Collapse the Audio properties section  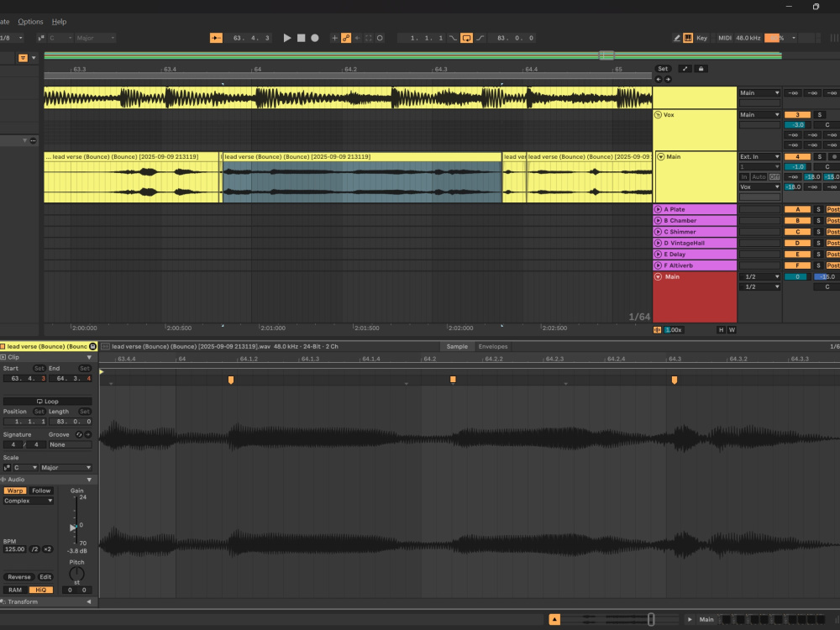click(89, 480)
